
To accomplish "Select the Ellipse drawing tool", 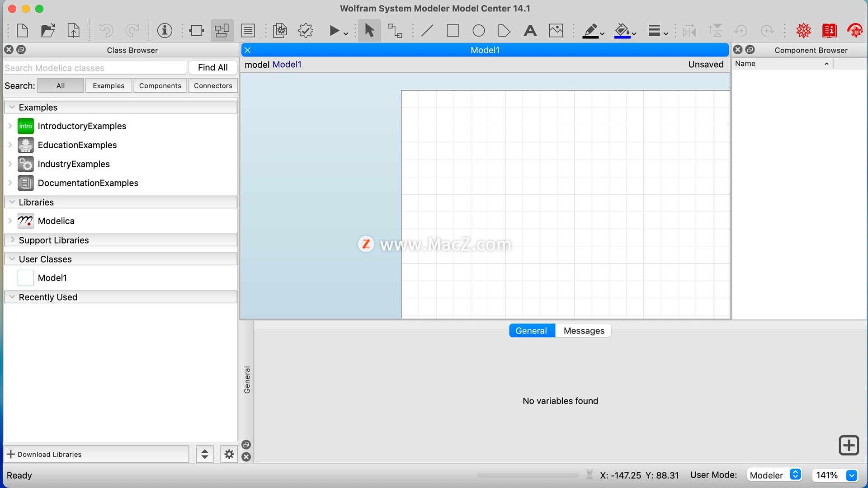I will tap(479, 31).
